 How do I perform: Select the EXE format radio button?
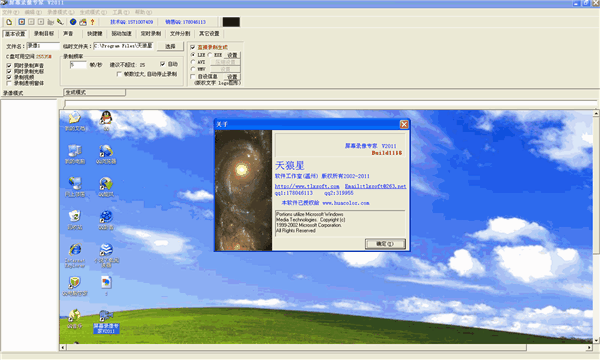[210, 55]
